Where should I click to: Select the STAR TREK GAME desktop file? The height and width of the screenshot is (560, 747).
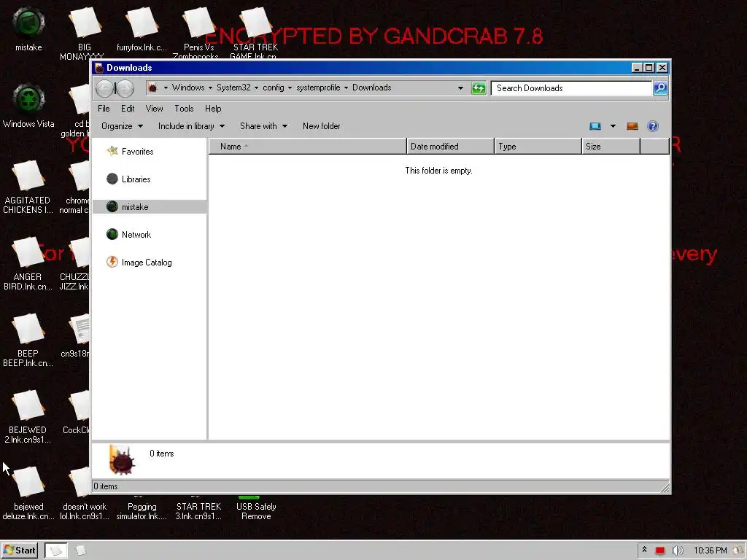255,34
